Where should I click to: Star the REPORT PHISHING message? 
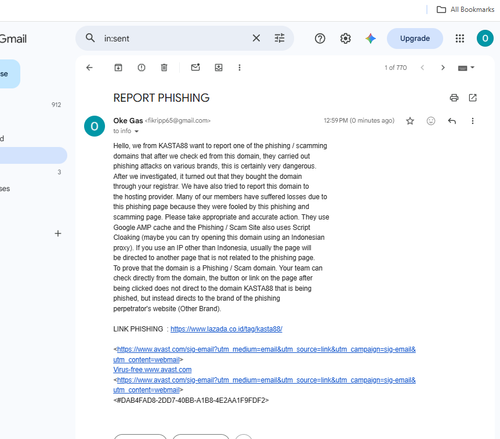410,121
